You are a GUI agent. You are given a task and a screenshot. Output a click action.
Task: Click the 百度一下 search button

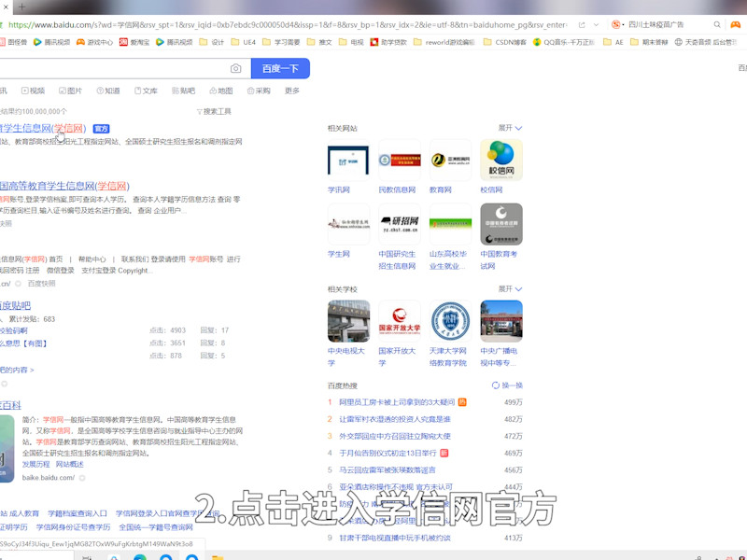(280, 68)
